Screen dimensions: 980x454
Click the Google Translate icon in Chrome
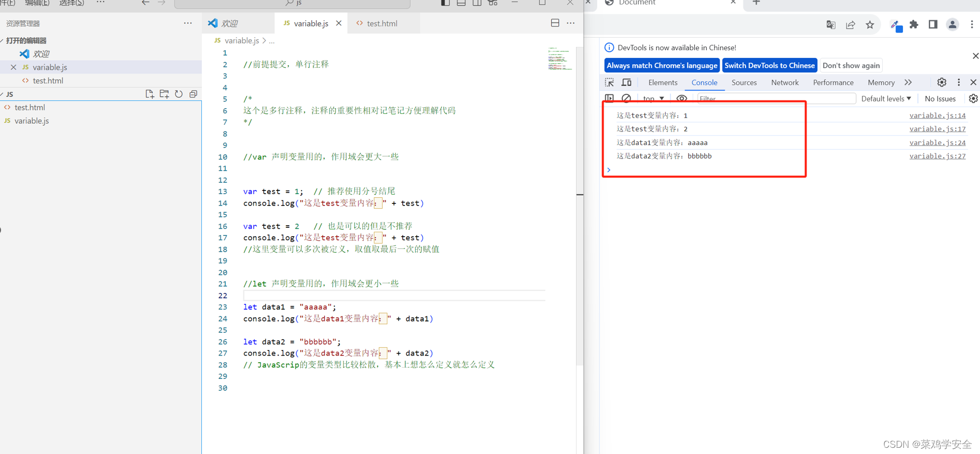(x=831, y=25)
